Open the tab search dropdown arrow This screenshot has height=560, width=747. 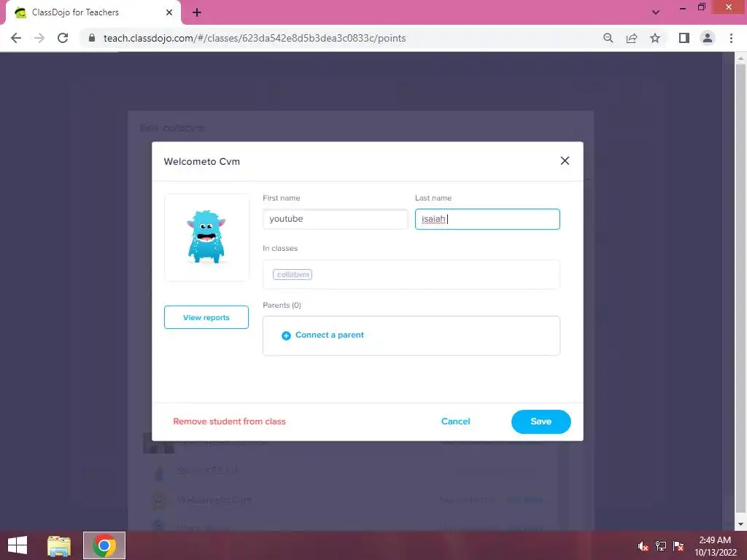[x=656, y=12]
